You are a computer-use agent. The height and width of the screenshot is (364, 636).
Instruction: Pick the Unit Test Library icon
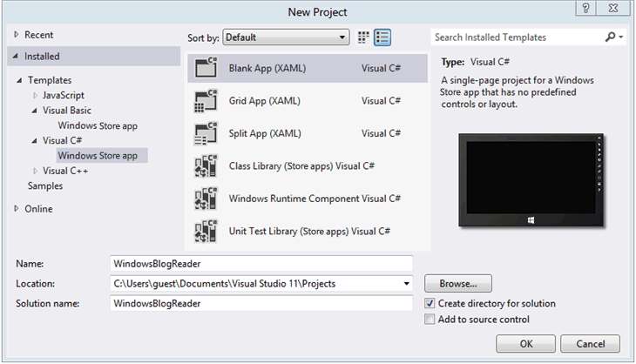205,231
